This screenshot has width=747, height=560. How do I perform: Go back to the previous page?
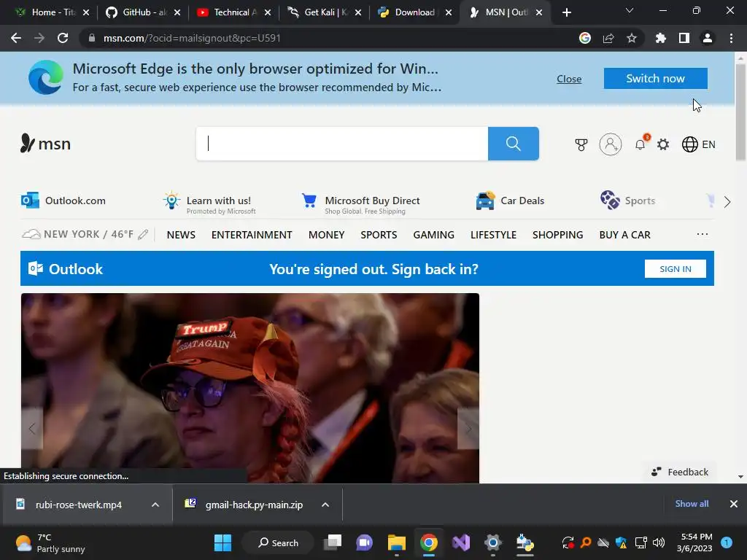[16, 38]
